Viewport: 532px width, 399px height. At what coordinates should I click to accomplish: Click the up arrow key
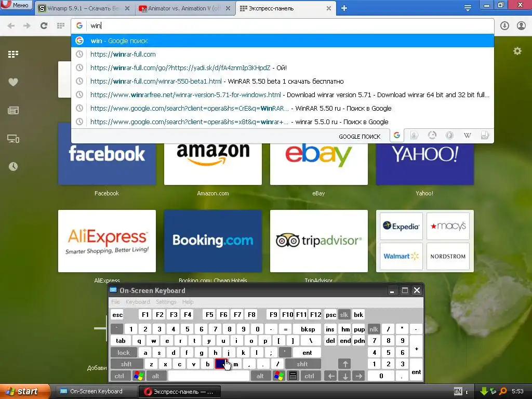345,364
